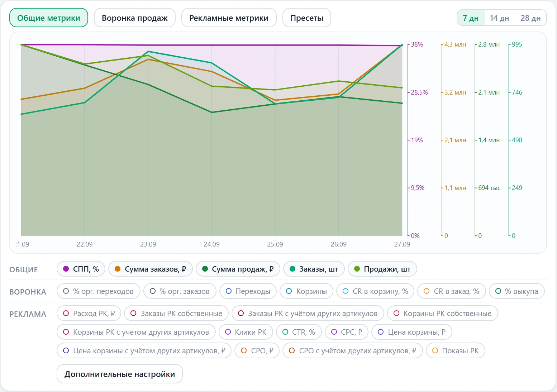The height and width of the screenshot is (392, 557).
Task: Enable Цена корзины с учётом других артикулов
Action: tap(144, 350)
